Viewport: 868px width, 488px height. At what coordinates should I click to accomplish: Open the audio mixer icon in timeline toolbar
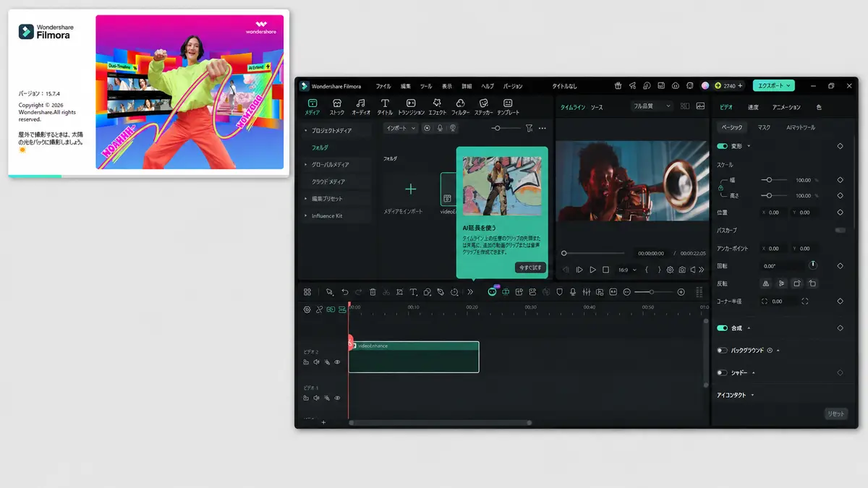(587, 292)
